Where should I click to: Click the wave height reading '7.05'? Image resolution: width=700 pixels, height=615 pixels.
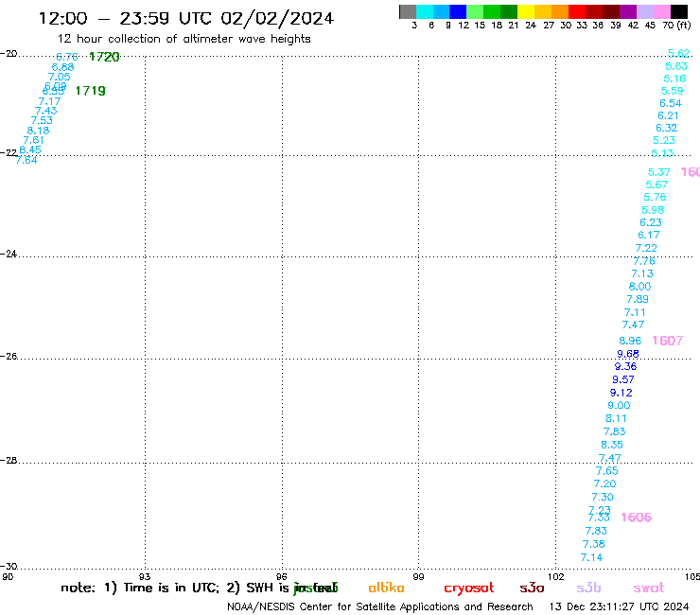59,77
